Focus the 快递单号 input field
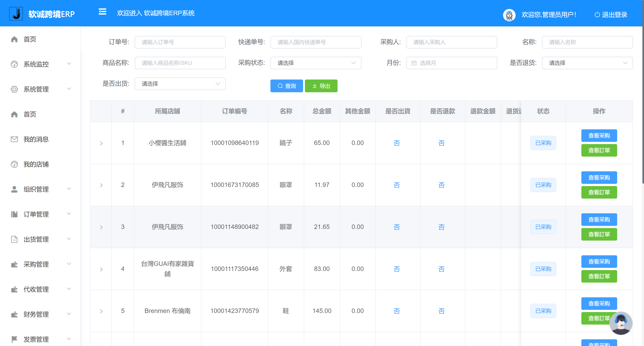The height and width of the screenshot is (346, 644). point(316,42)
